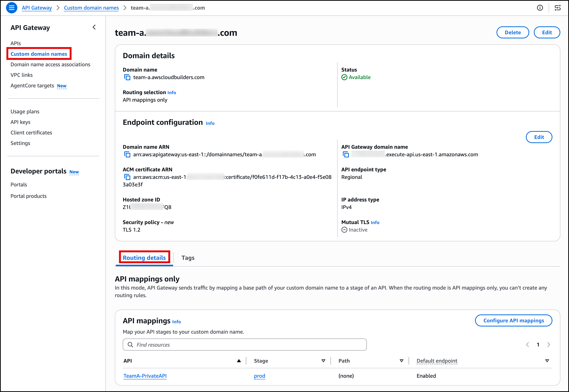
Task: Switch to the Tags tab
Action: pyautogui.click(x=188, y=258)
